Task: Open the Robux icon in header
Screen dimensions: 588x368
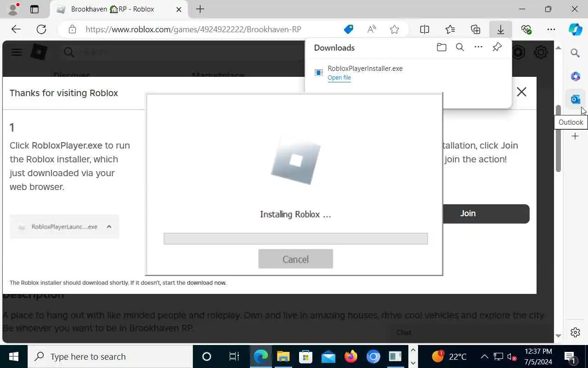Action: pos(519,52)
